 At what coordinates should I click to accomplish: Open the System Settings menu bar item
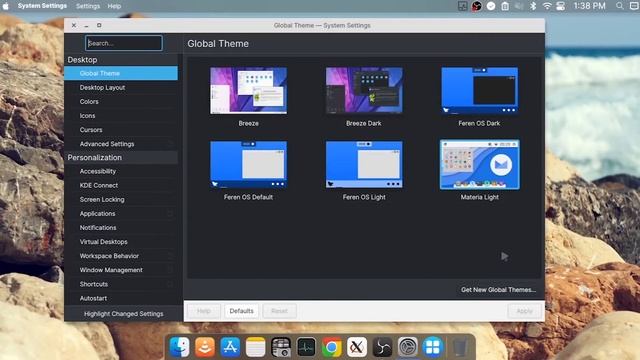[42, 6]
